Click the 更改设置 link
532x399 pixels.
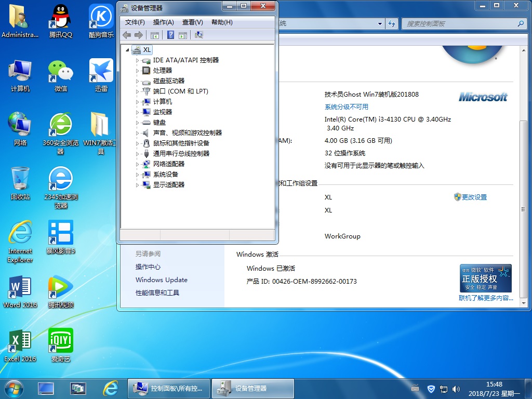pos(474,197)
